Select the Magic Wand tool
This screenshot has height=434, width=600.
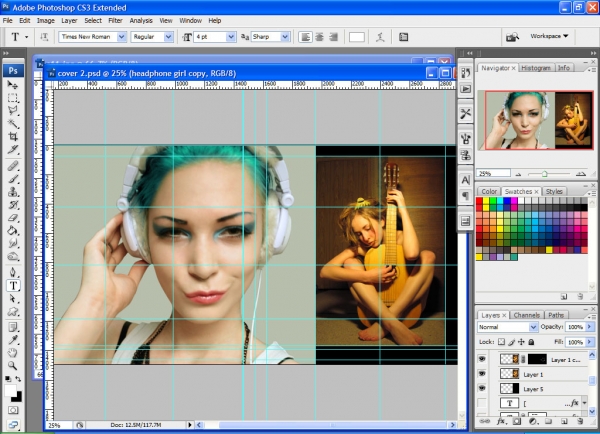pos(13,124)
